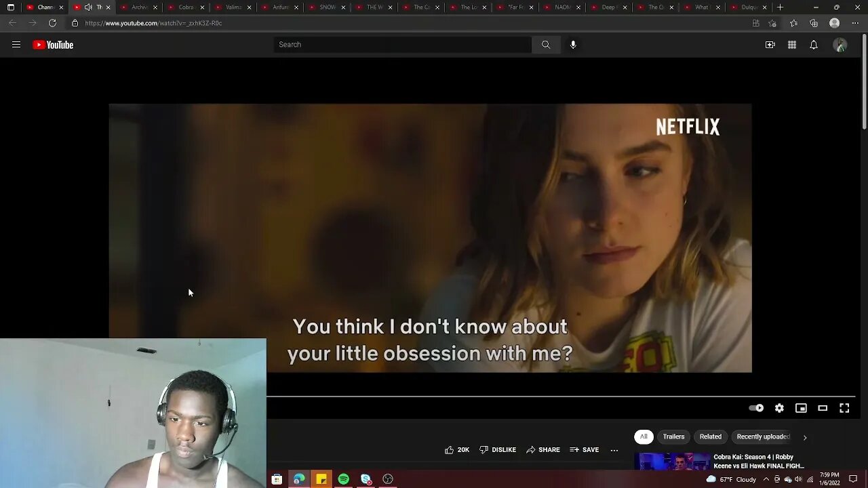View site information lock icon
The width and height of the screenshot is (868, 488).
[75, 23]
